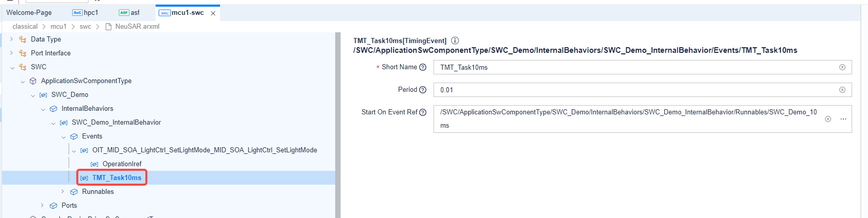Expand the Runnables folder
This screenshot has width=868, height=218.
pyautogui.click(x=63, y=191)
